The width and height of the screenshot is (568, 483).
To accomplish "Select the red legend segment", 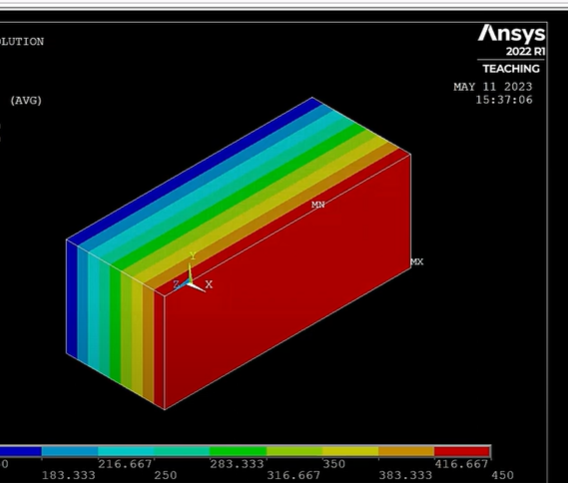I will 462,451.
